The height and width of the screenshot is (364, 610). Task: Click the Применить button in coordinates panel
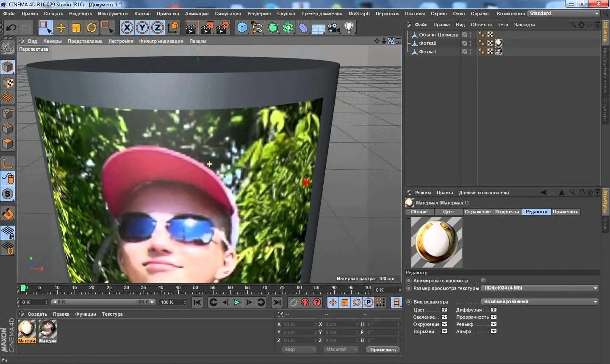[x=383, y=349]
